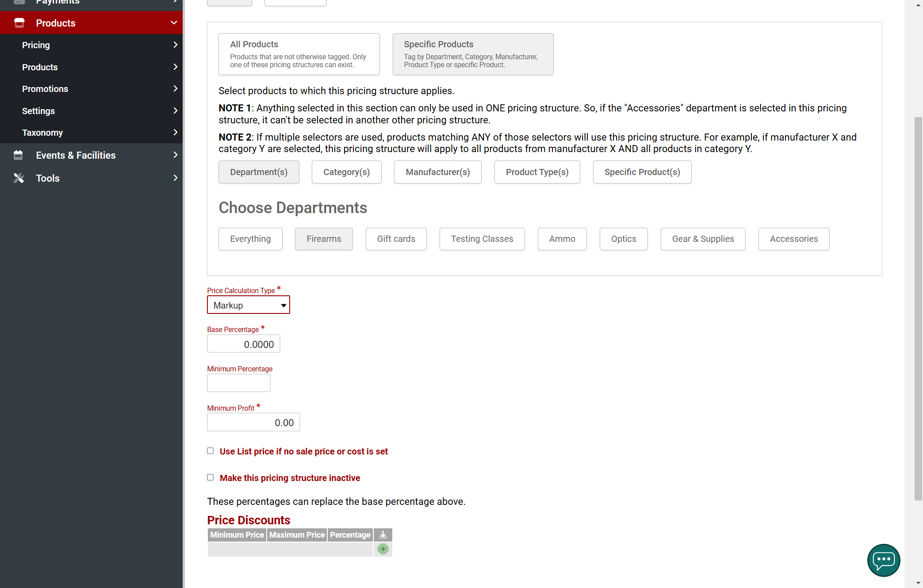Image resolution: width=923 pixels, height=588 pixels.
Task: Open the Price Calculation Type dropdown
Action: (249, 305)
